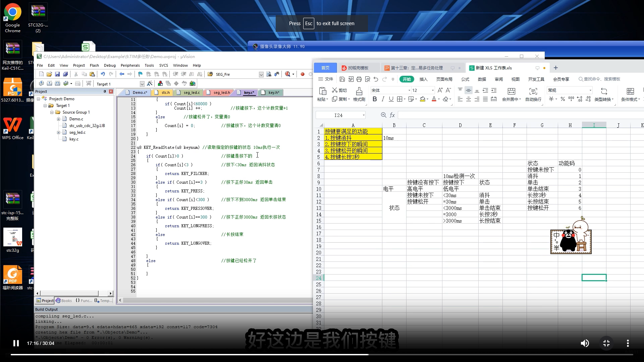Open the Flash menu in µVision
This screenshot has width=644, height=362.
(x=94, y=65)
